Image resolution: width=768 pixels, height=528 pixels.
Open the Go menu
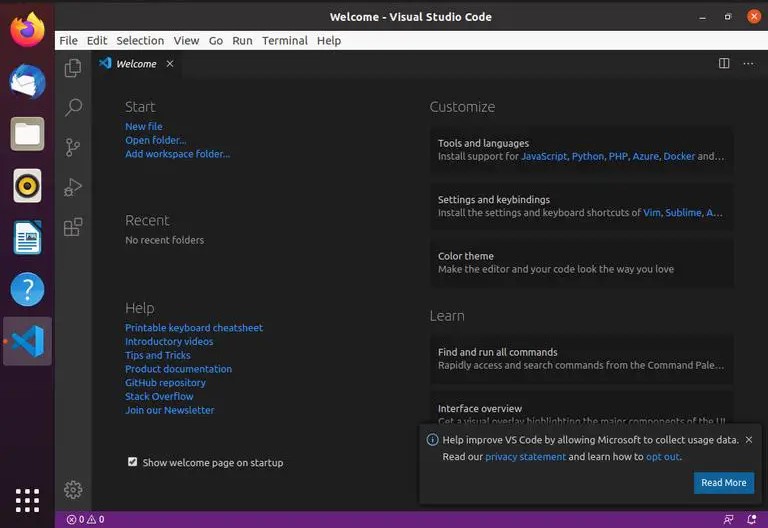[216, 41]
